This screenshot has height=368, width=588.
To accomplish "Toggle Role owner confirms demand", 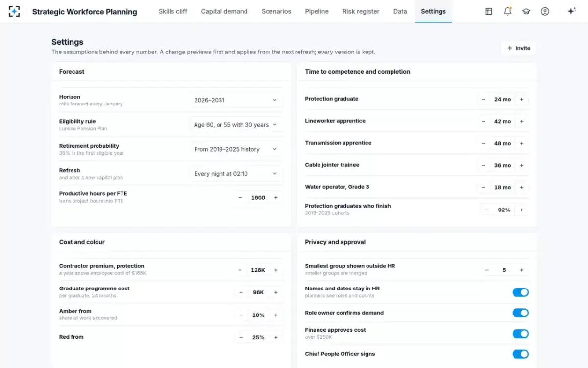I will (520, 313).
